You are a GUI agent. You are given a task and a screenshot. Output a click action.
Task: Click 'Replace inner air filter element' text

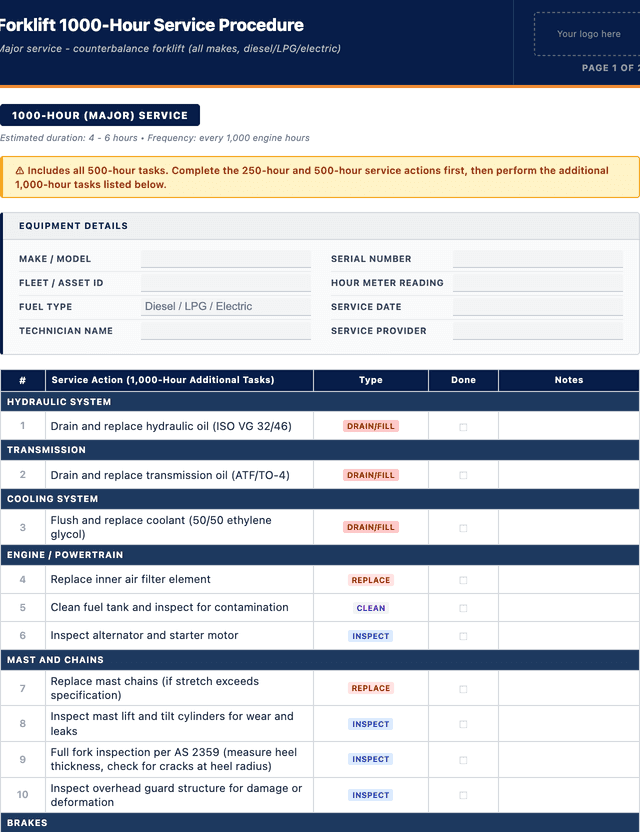131,579
